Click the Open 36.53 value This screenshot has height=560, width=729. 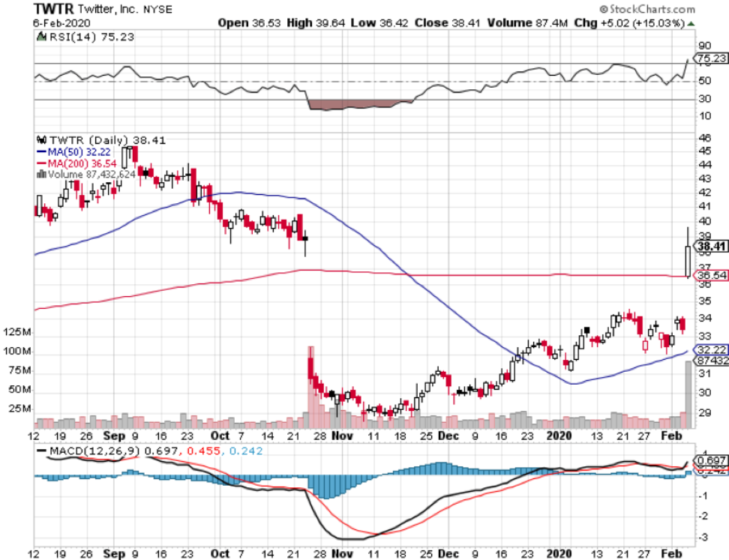coord(249,22)
